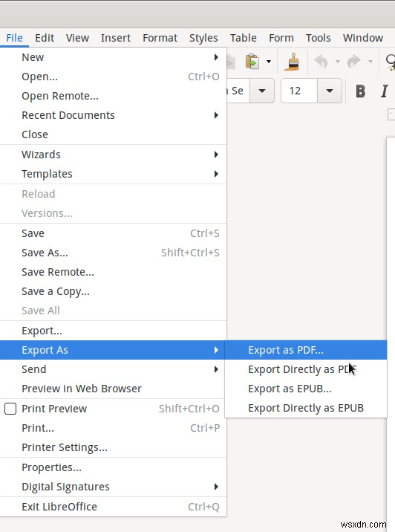Screen dimensions: 395x532
Task: Toggle Italic formatting button
Action: coord(384,91)
